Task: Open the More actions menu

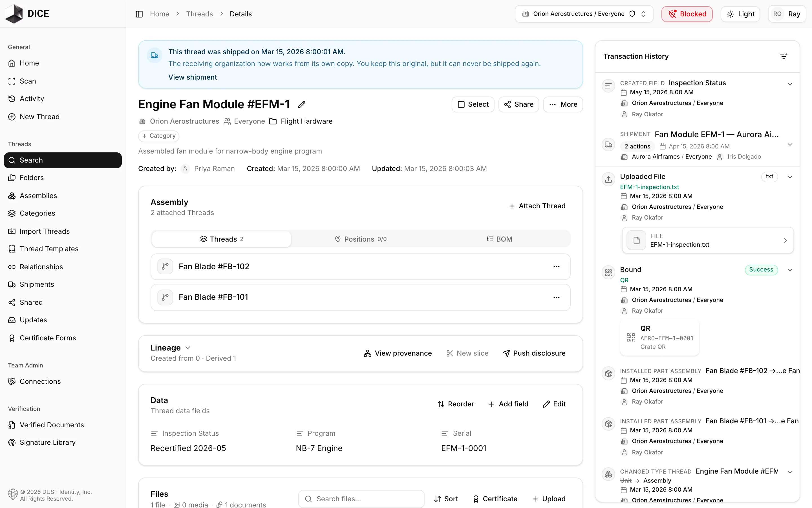Action: click(x=563, y=104)
